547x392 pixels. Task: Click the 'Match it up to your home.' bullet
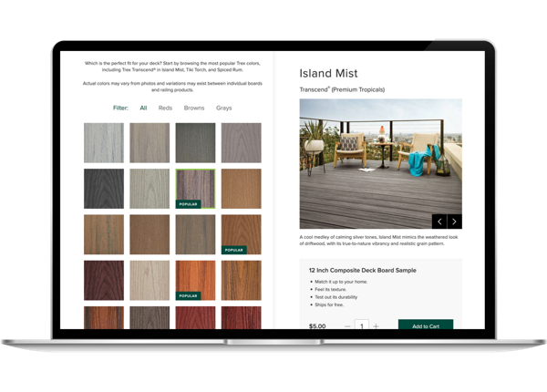(x=341, y=282)
